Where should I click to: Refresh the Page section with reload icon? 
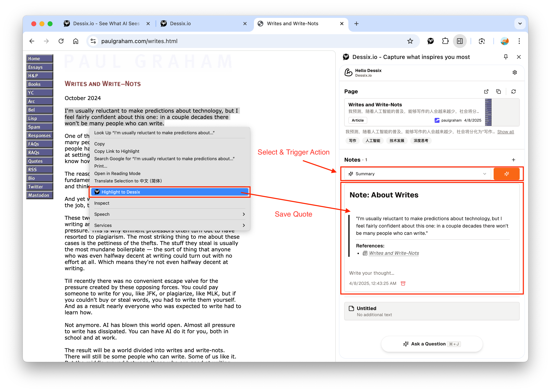pyautogui.click(x=513, y=91)
